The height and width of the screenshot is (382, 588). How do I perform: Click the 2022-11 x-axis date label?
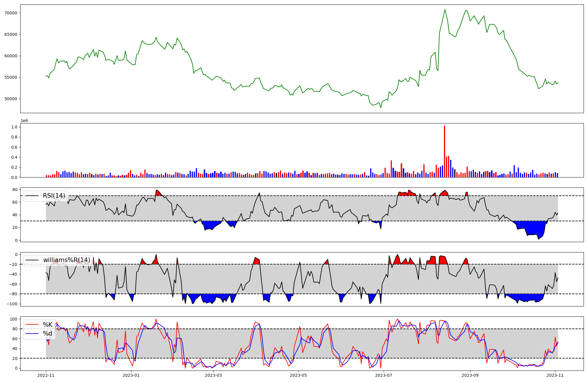(x=46, y=375)
